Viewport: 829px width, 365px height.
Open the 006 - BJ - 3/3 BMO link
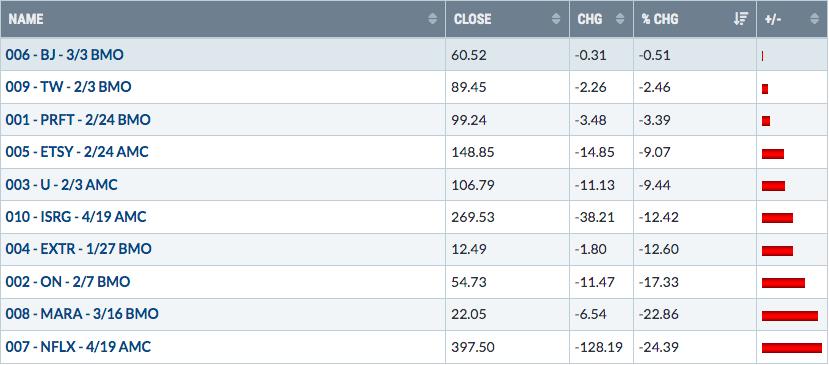point(65,54)
